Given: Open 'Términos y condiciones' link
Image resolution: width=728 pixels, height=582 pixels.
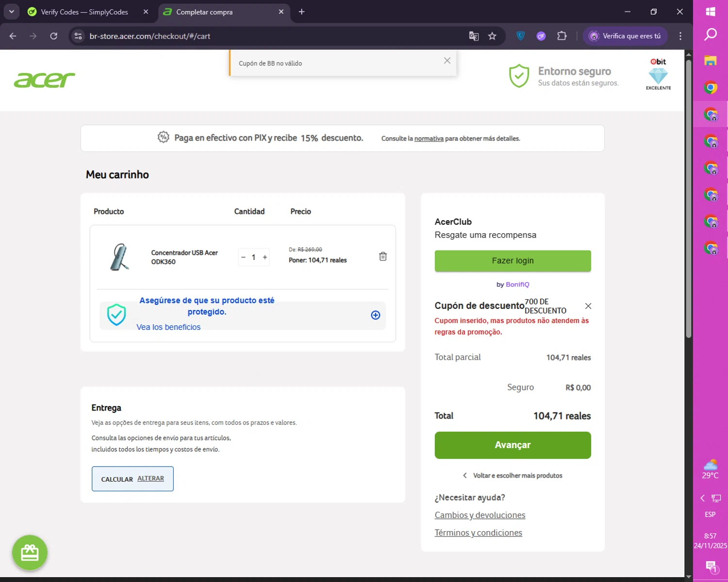Looking at the screenshot, I should click(x=479, y=533).
